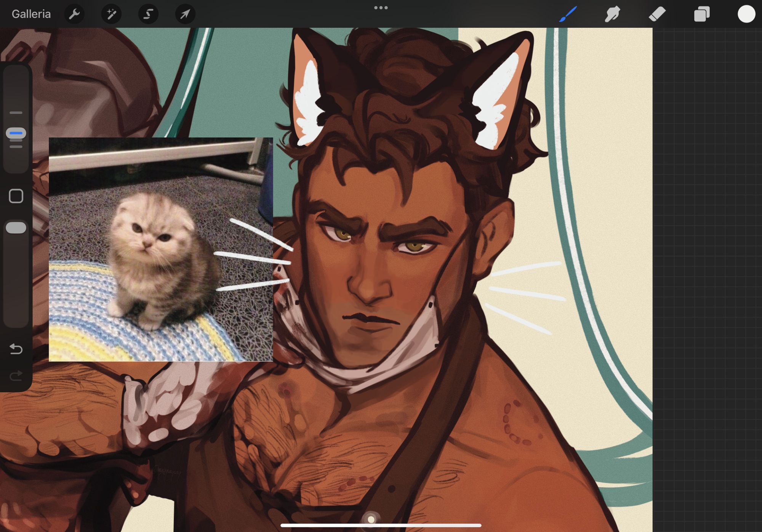Image resolution: width=762 pixels, height=532 pixels.
Task: Select the Brush tool
Action: pos(568,14)
